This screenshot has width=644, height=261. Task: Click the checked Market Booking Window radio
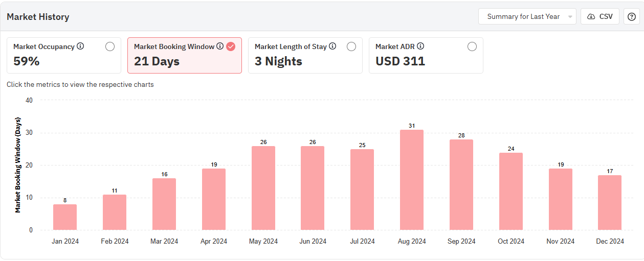(x=231, y=46)
